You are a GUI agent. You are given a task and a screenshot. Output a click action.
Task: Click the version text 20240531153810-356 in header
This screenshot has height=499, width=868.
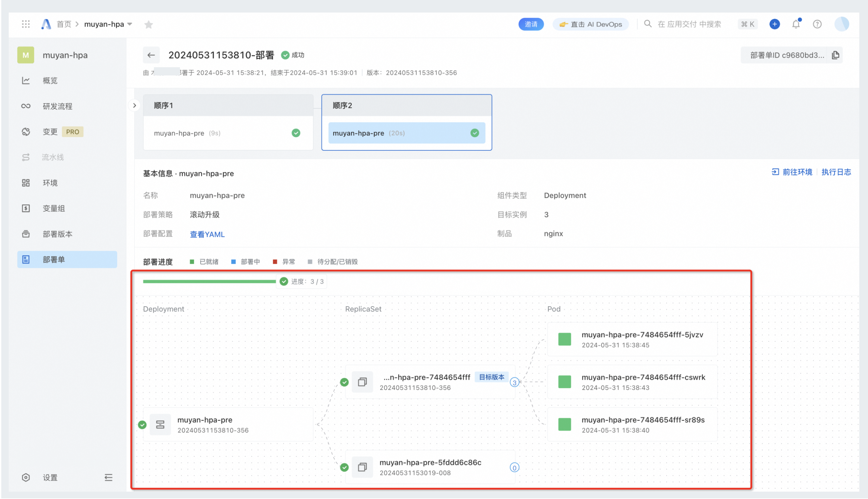[421, 73]
